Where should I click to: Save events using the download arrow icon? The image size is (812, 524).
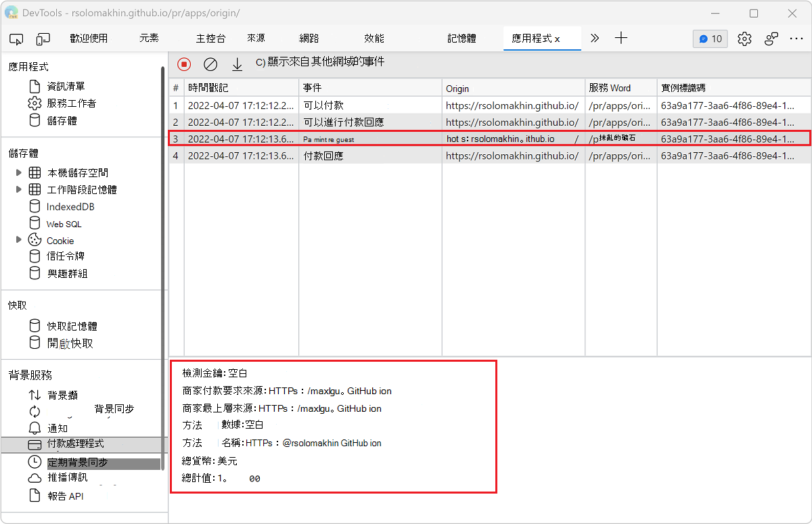236,64
